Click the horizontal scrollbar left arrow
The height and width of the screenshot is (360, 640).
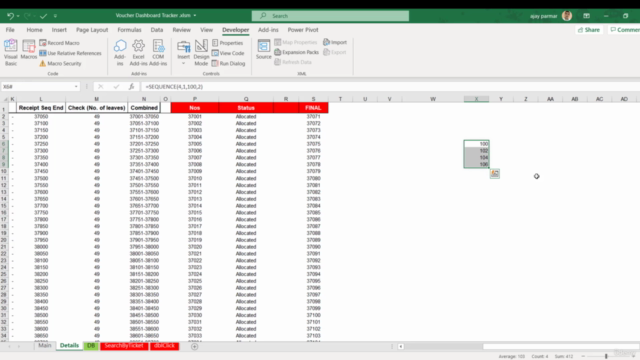(x=401, y=347)
